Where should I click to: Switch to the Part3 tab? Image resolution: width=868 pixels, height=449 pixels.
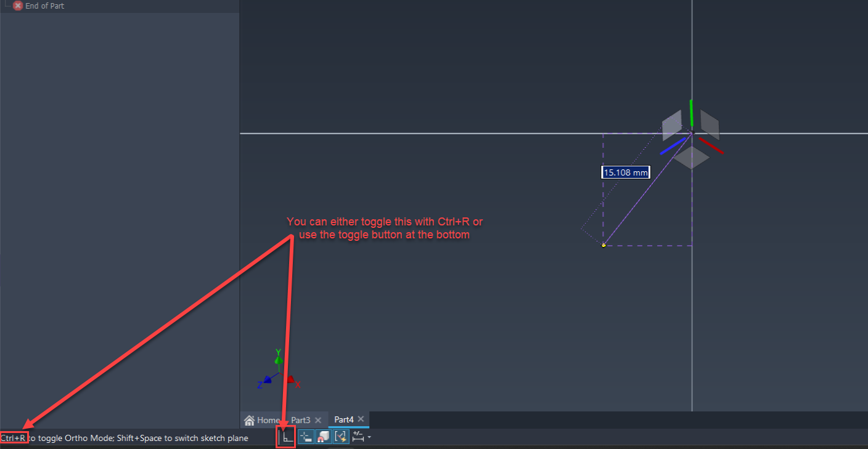click(x=301, y=419)
